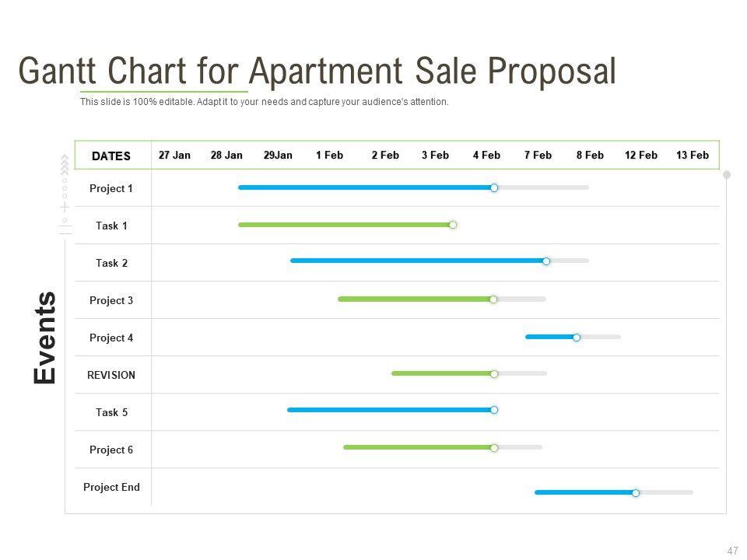Screen dimensions: 747x560
Task: Click the plus icon beside Project 1
Action: 65,208
